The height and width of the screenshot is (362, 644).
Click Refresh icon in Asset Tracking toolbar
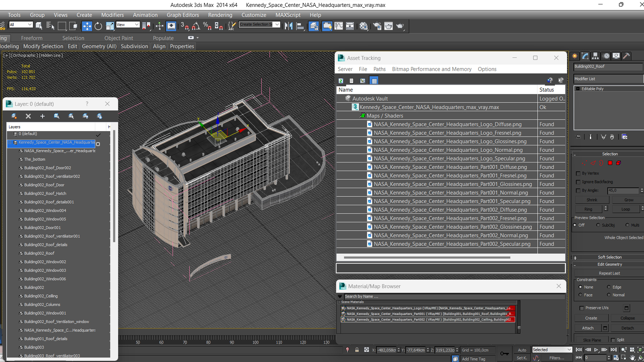click(x=341, y=81)
